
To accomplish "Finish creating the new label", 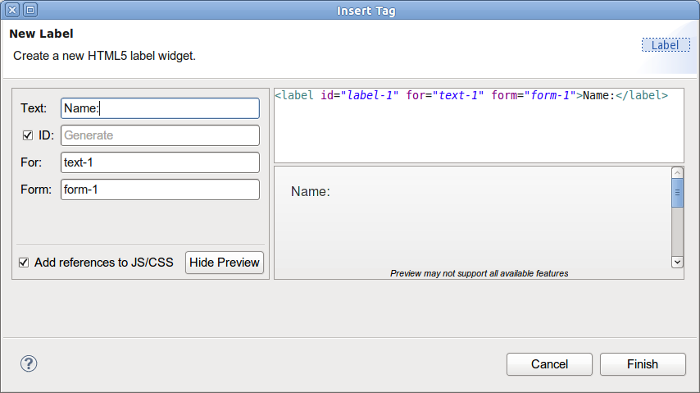I will 642,364.
